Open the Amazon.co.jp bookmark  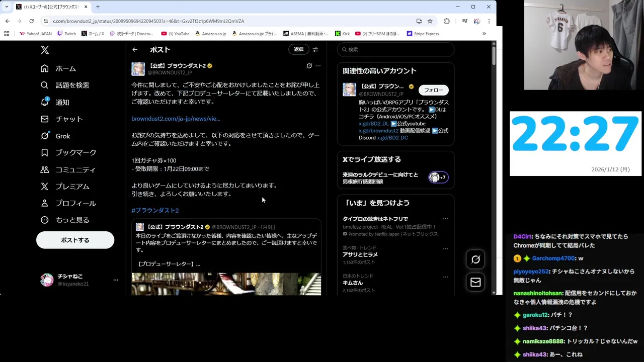(x=210, y=34)
